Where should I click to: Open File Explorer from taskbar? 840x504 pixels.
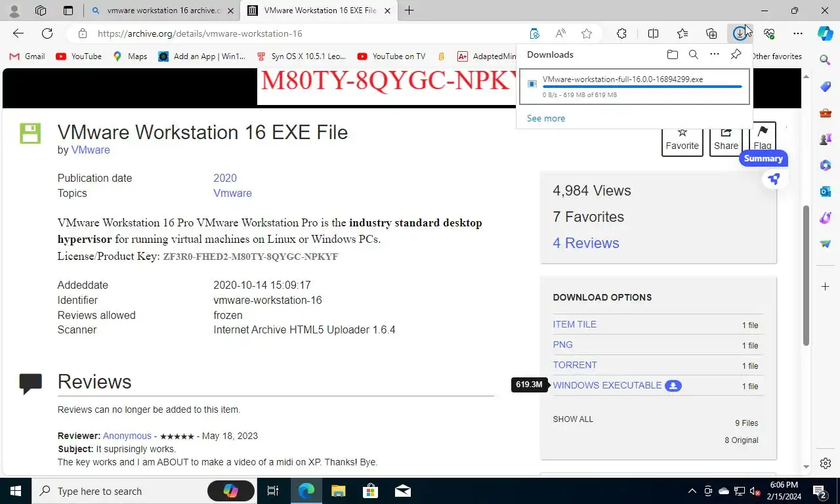pos(338,491)
